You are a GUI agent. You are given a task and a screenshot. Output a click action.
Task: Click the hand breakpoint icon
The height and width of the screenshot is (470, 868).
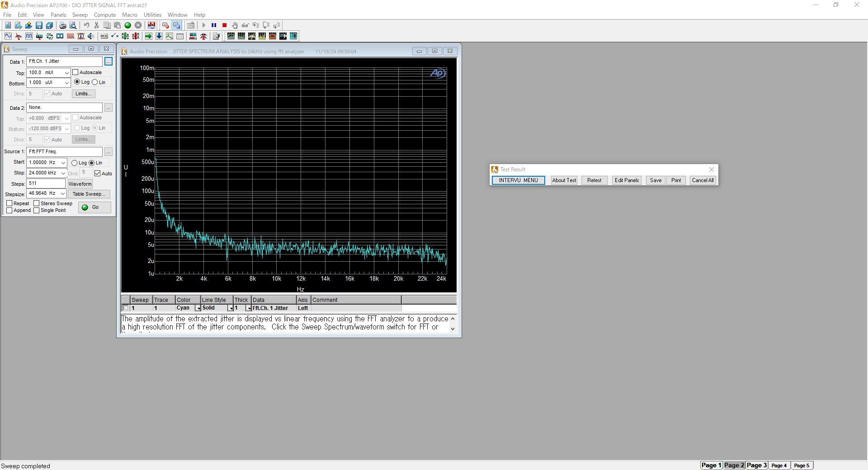(x=235, y=25)
